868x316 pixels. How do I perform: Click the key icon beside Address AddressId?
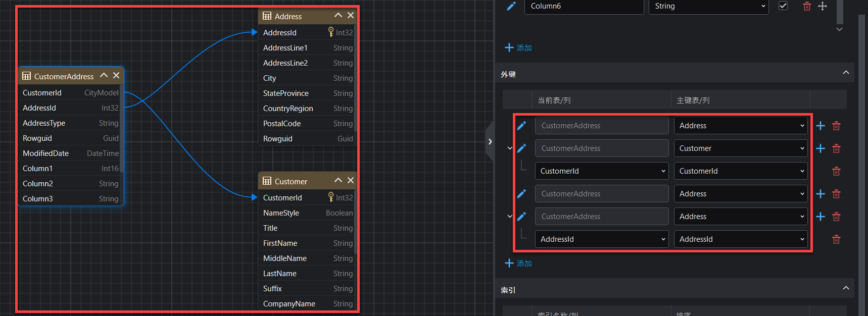pyautogui.click(x=331, y=32)
